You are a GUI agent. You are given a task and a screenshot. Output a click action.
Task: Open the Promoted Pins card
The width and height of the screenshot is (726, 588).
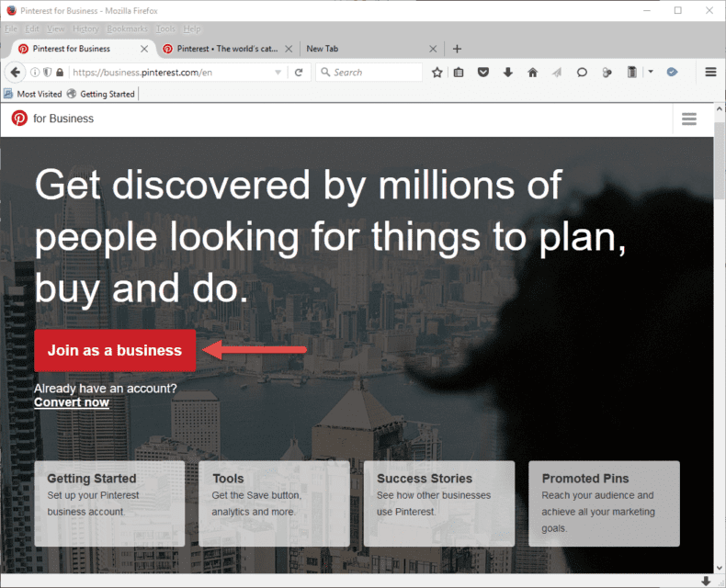click(604, 503)
